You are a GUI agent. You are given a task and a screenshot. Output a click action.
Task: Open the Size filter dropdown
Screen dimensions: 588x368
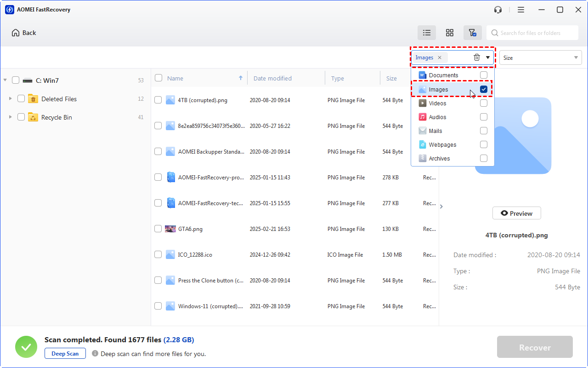point(541,57)
